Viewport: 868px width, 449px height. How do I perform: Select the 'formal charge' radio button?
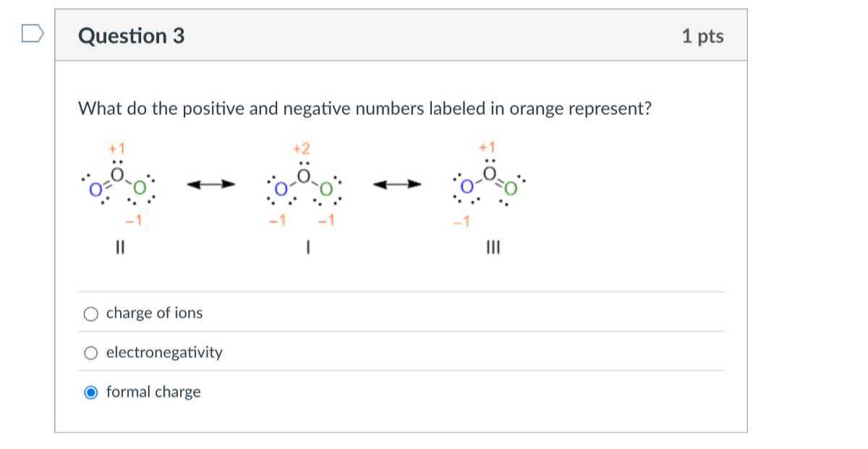click(x=90, y=393)
